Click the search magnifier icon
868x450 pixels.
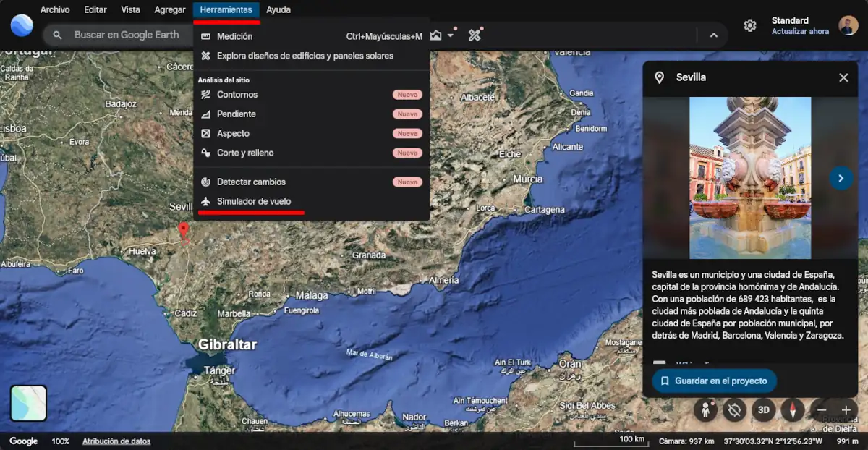point(58,35)
